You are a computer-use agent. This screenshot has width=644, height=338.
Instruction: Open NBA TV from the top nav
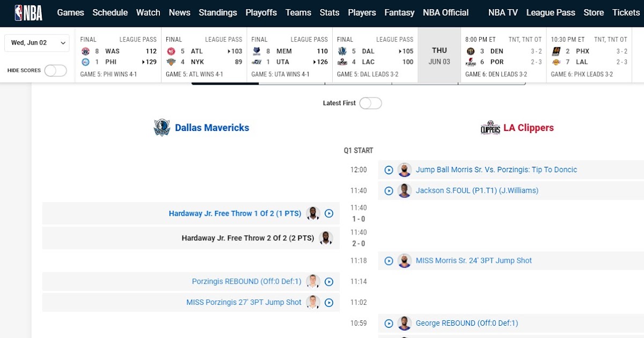pyautogui.click(x=502, y=12)
